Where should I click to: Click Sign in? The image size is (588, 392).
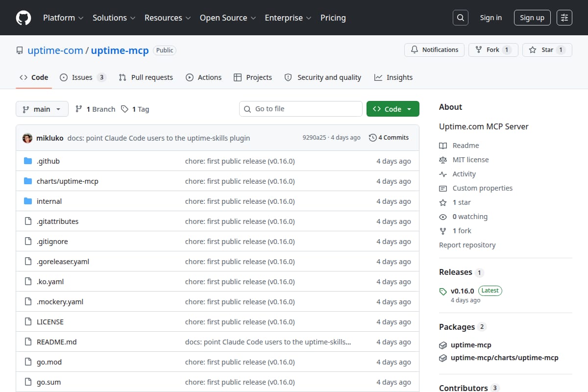[491, 18]
